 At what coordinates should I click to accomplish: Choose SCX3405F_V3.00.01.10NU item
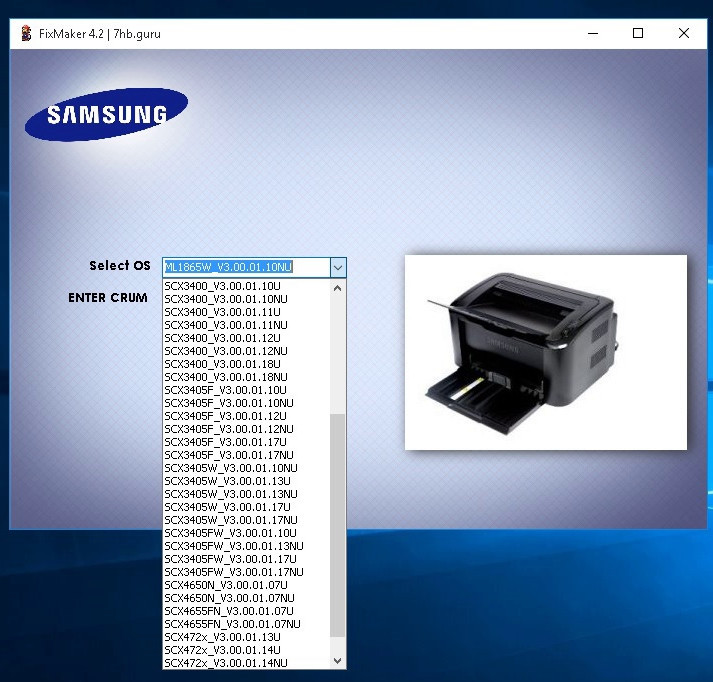(246, 403)
